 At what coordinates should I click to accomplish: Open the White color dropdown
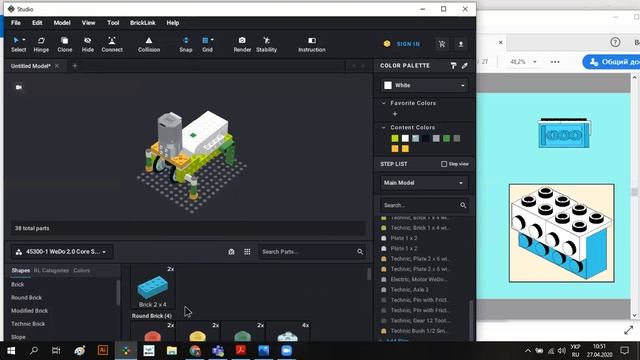424,85
